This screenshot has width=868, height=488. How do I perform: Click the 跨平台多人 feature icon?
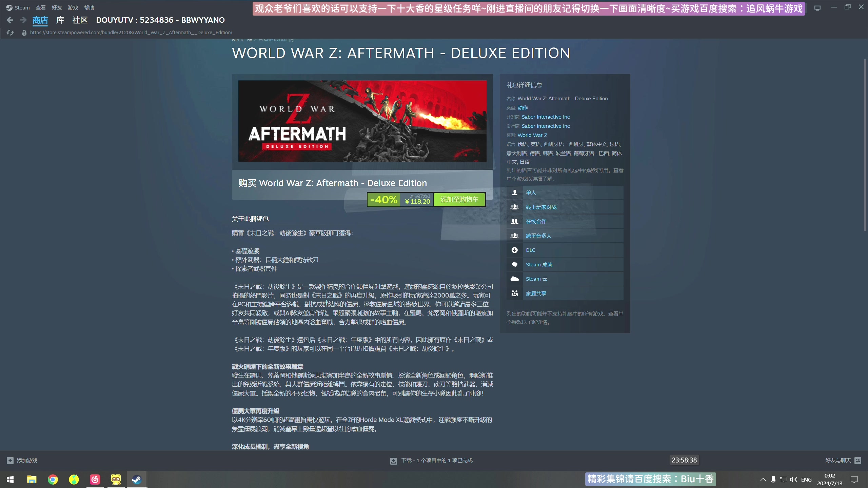click(x=514, y=236)
